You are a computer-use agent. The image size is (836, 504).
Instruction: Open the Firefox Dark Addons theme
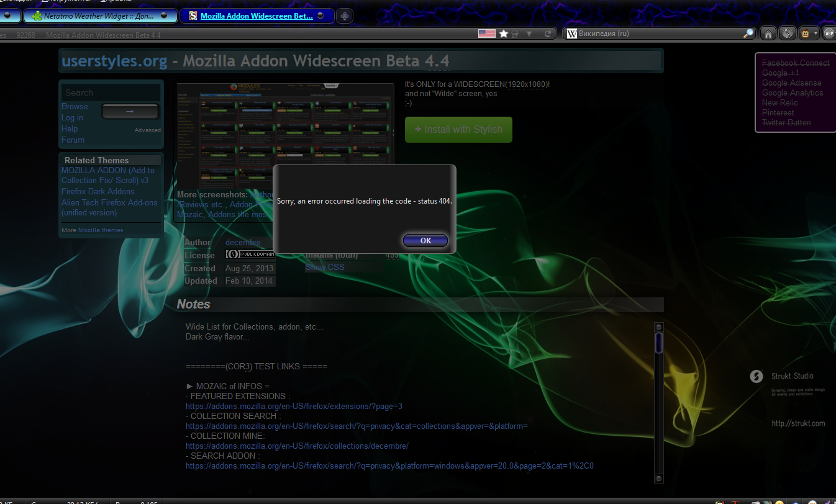pyautogui.click(x=98, y=191)
